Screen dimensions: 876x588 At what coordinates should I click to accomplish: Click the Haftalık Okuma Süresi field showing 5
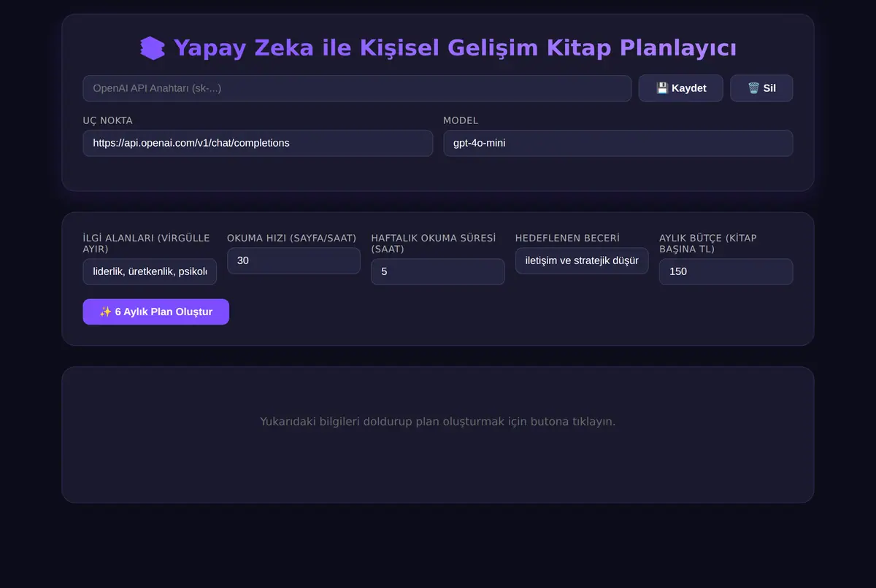click(x=438, y=271)
